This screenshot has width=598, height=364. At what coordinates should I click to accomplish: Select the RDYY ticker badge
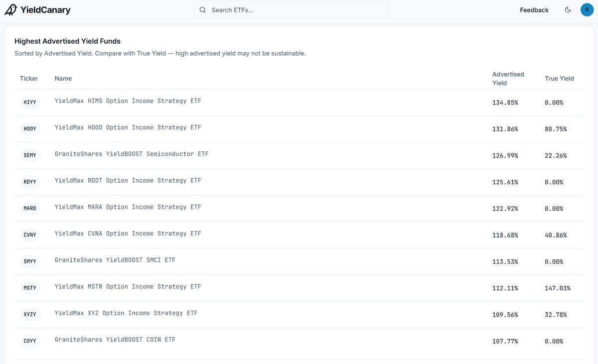[x=30, y=182]
